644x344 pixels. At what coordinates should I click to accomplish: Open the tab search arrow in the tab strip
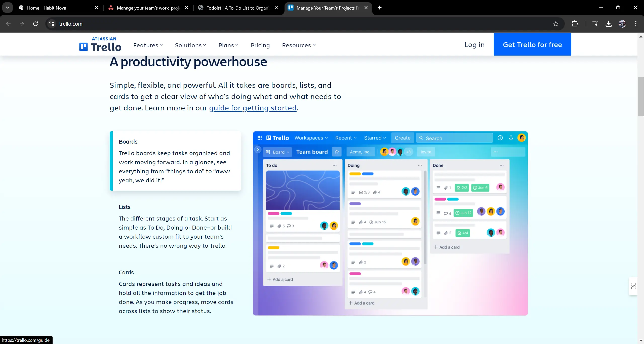click(8, 8)
